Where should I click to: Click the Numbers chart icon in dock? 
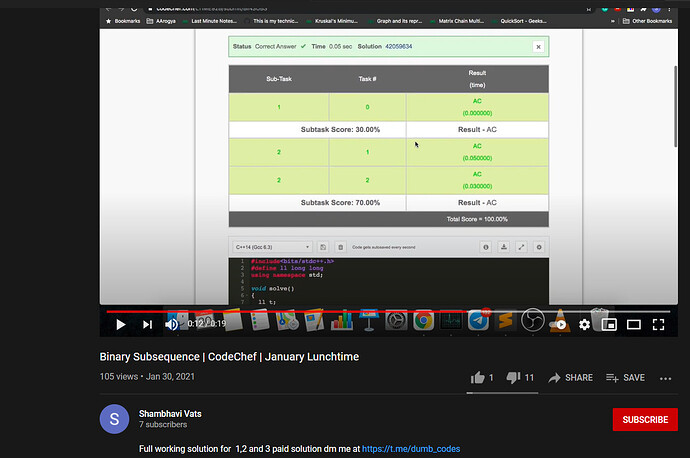click(x=342, y=320)
